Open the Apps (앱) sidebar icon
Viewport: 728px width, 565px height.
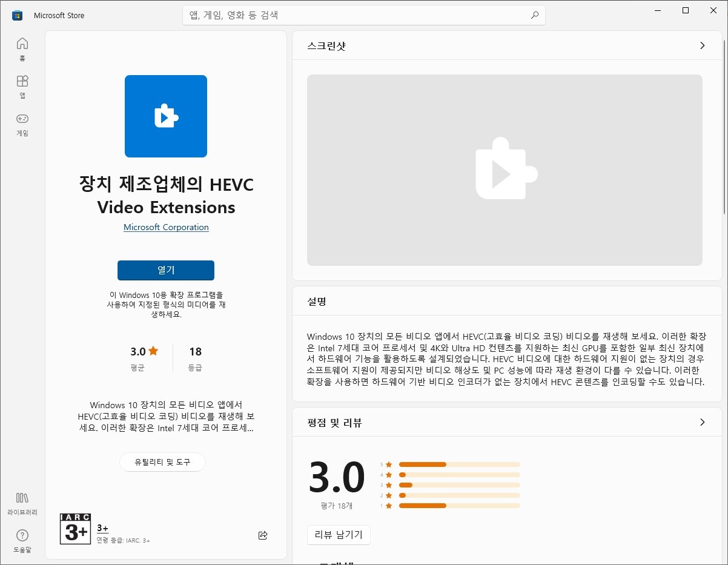point(22,87)
